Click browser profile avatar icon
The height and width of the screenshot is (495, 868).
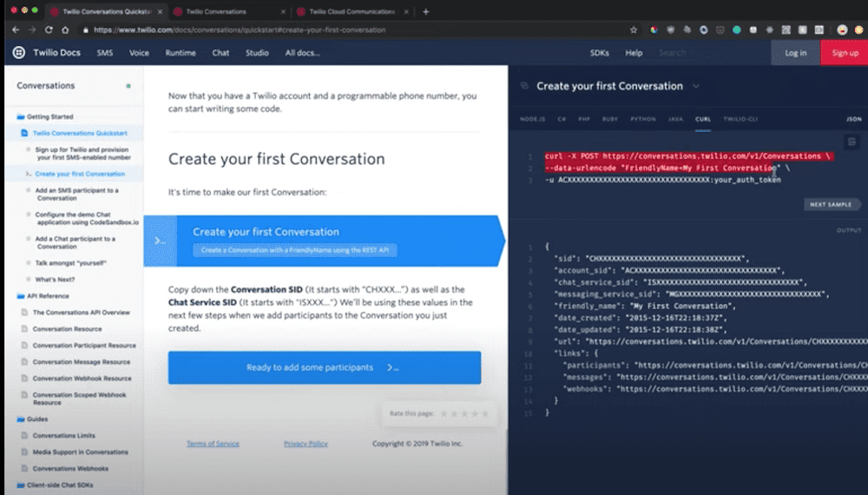pos(842,30)
